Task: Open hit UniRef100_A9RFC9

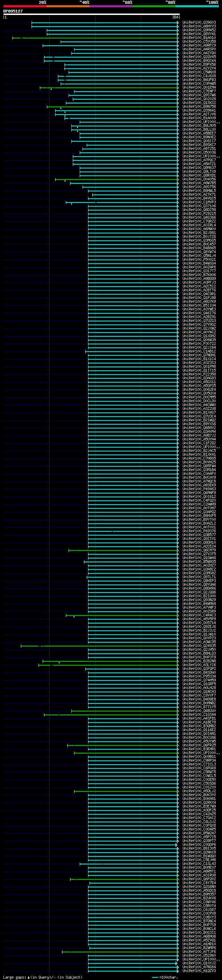Action: pos(199,45)
